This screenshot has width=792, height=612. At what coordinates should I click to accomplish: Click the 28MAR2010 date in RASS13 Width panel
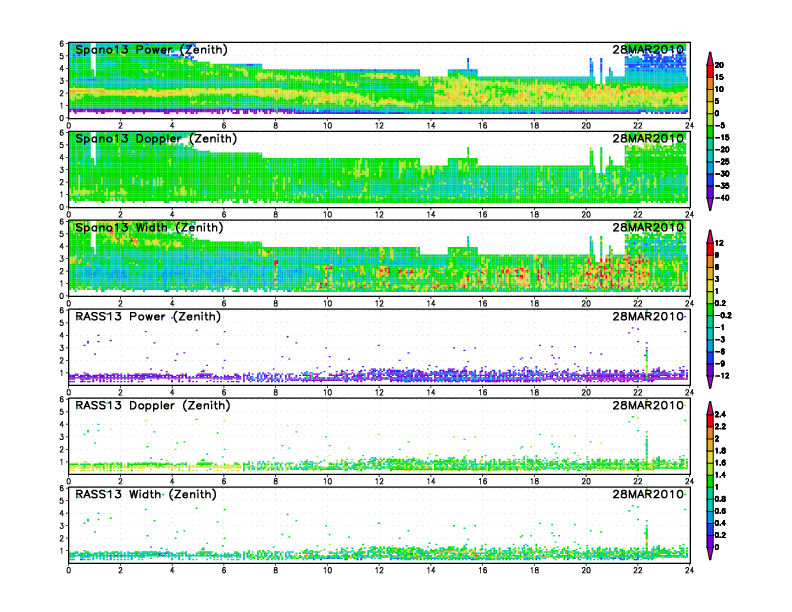click(649, 494)
